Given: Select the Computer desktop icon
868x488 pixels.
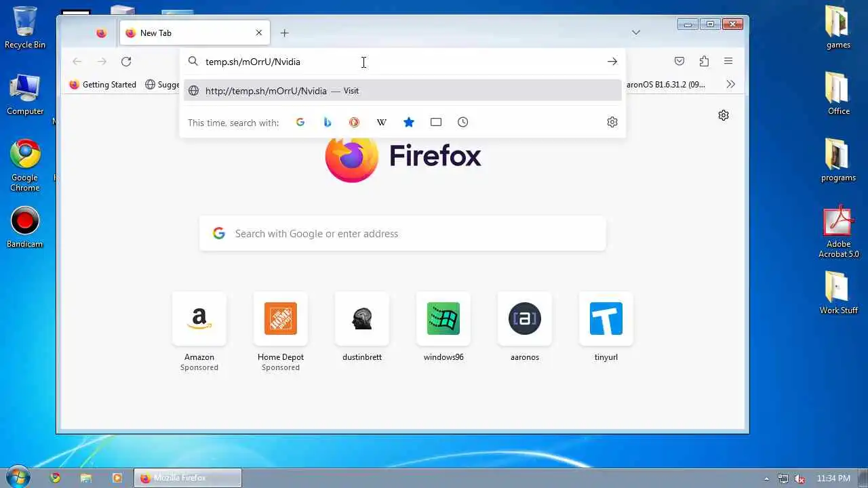Looking at the screenshot, I should click(25, 94).
